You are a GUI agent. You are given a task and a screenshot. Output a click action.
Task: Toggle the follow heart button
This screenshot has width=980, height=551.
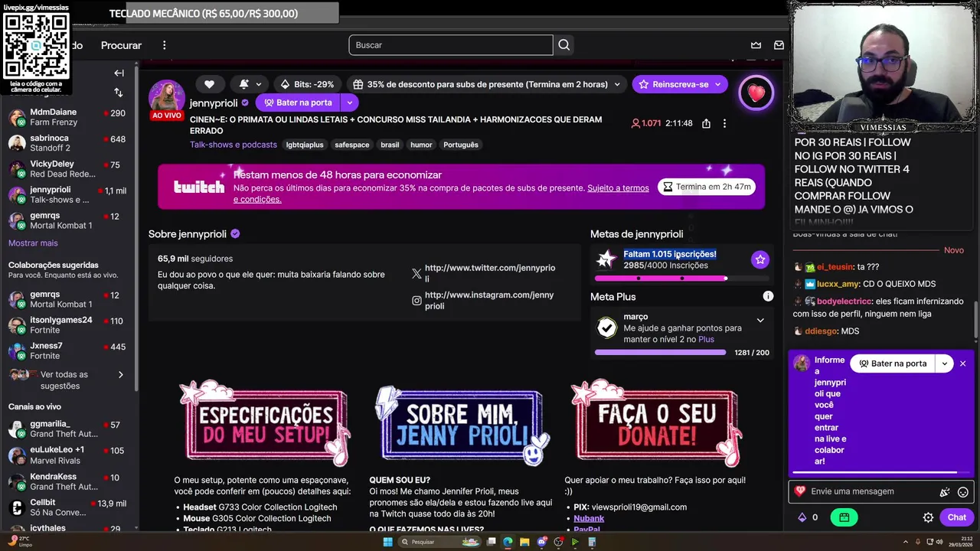pyautogui.click(x=209, y=84)
